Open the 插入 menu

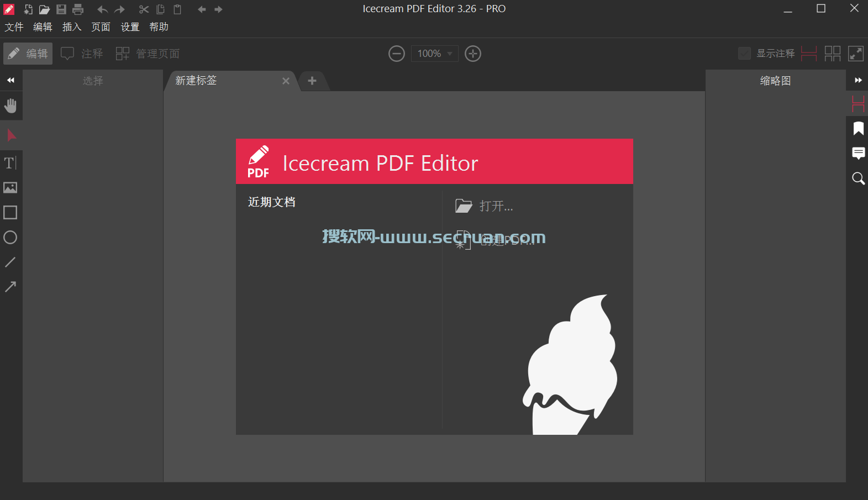[72, 27]
